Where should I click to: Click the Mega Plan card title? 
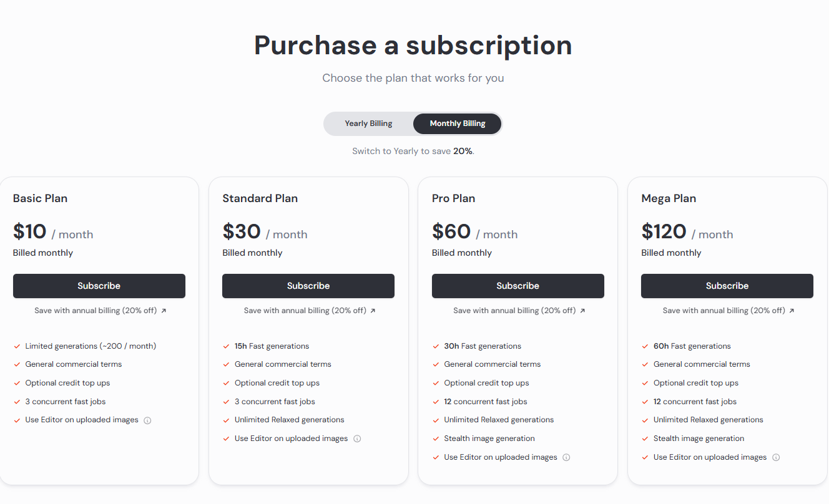(669, 198)
